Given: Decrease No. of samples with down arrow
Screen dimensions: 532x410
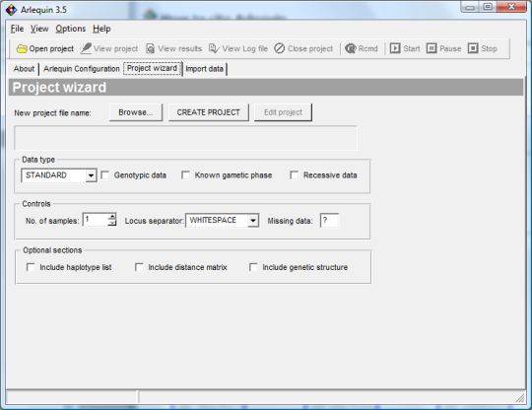Looking at the screenshot, I should [x=112, y=223].
